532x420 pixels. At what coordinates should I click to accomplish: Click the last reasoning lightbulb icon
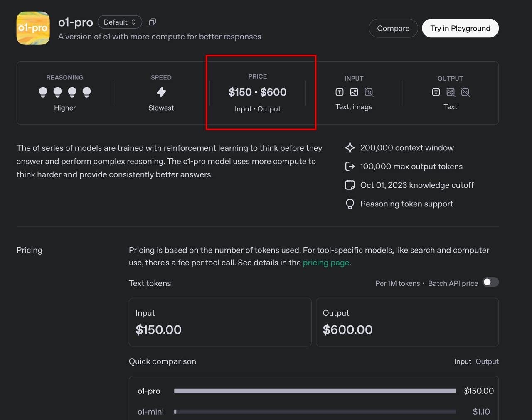point(86,92)
